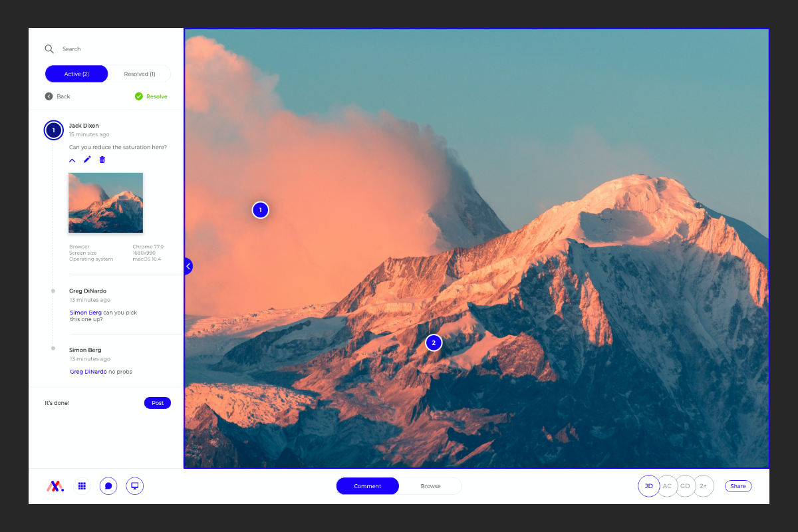Open the search icon in the sidebar
The image size is (798, 532).
tap(49, 49)
